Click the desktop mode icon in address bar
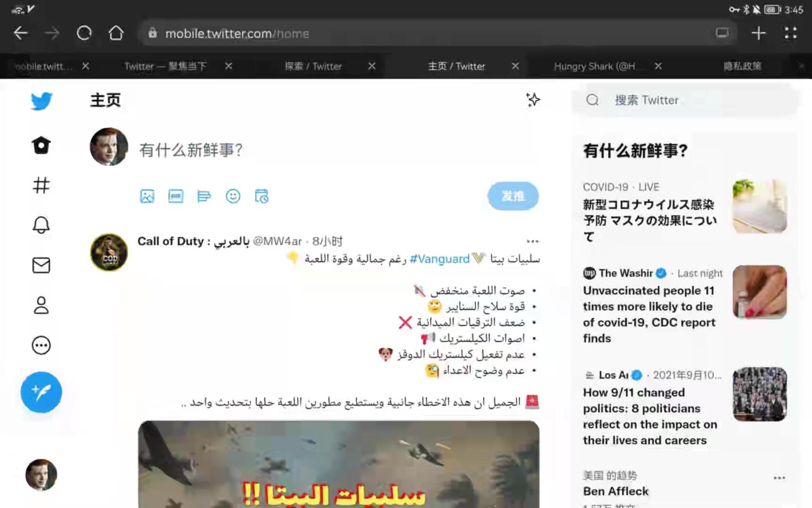The image size is (812, 508). click(722, 33)
